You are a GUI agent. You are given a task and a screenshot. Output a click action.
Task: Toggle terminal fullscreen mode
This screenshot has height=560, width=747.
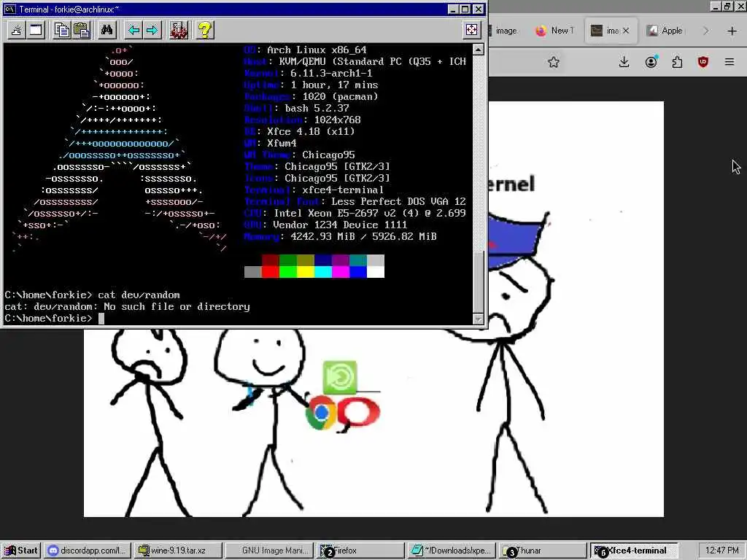[x=471, y=30]
